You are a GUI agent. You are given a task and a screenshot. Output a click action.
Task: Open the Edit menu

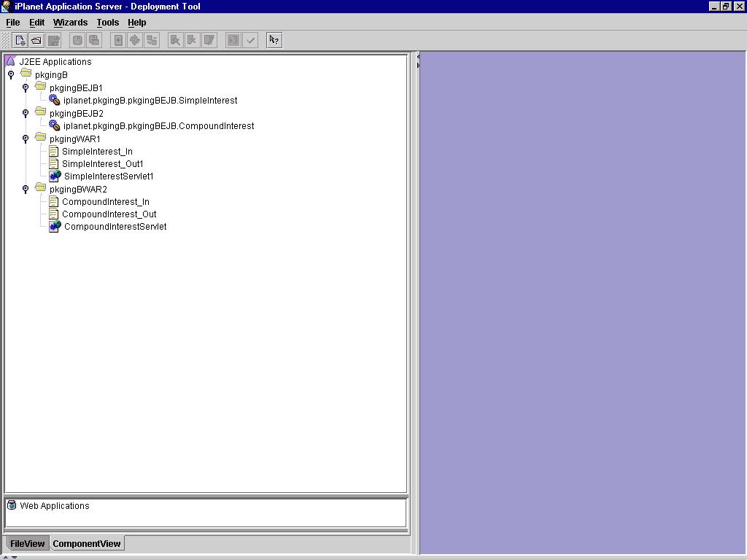click(x=36, y=23)
